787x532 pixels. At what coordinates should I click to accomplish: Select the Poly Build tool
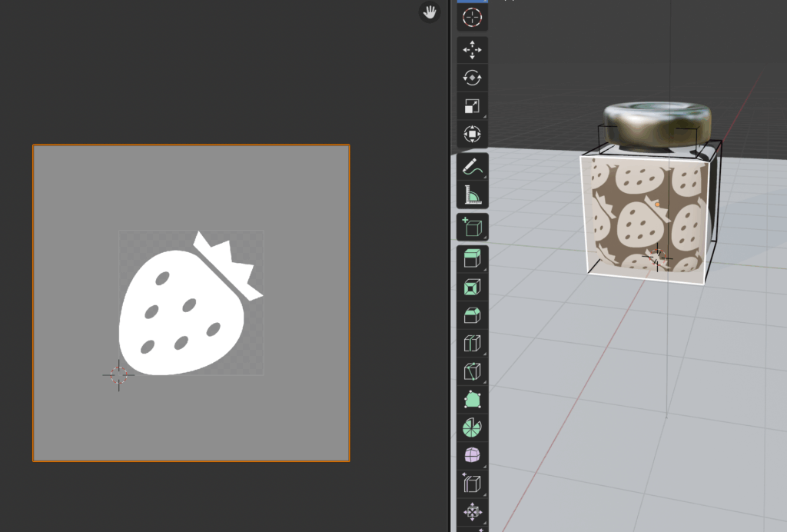[472, 400]
